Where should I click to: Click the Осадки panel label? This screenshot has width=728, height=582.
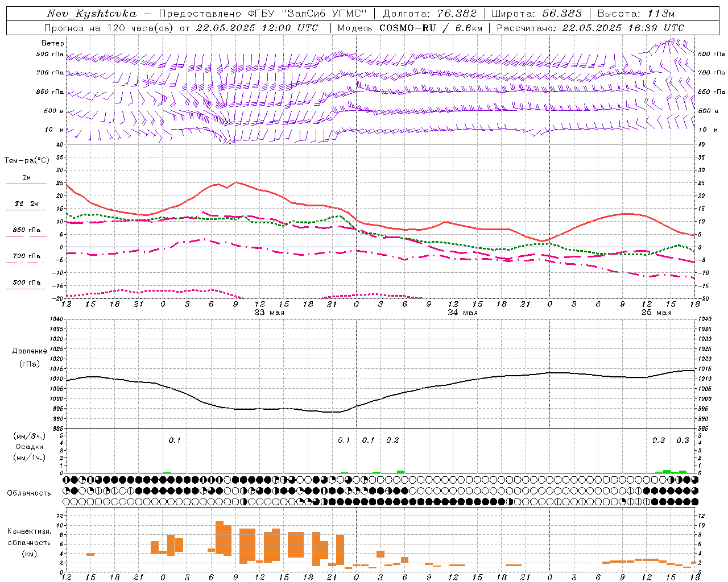coord(30,447)
